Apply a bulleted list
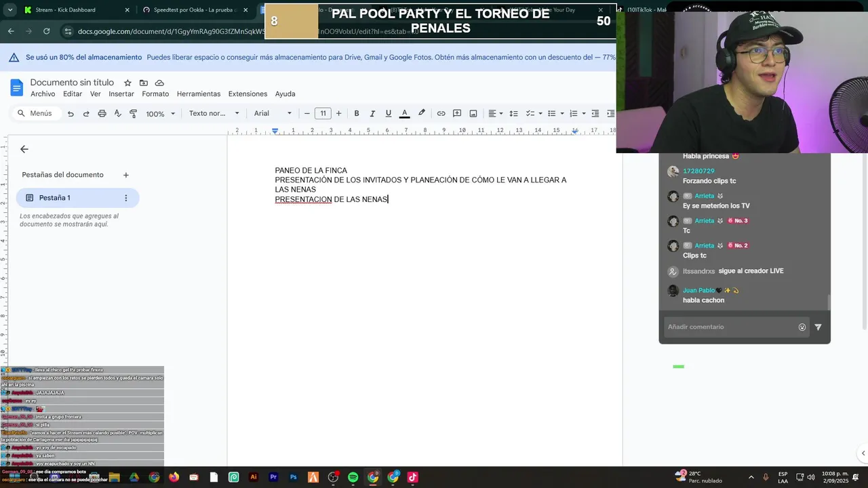The width and height of the screenshot is (868, 488). click(x=552, y=114)
